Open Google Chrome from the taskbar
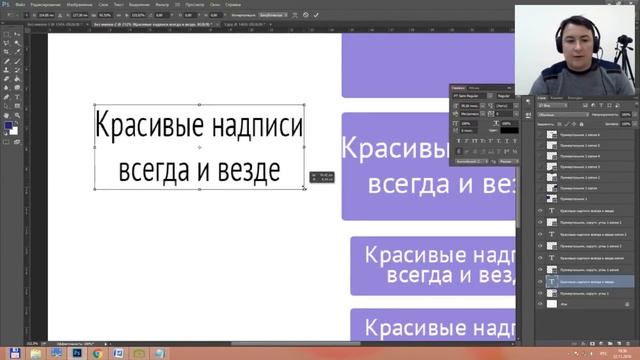This screenshot has width=640, height=360. (x=97, y=353)
